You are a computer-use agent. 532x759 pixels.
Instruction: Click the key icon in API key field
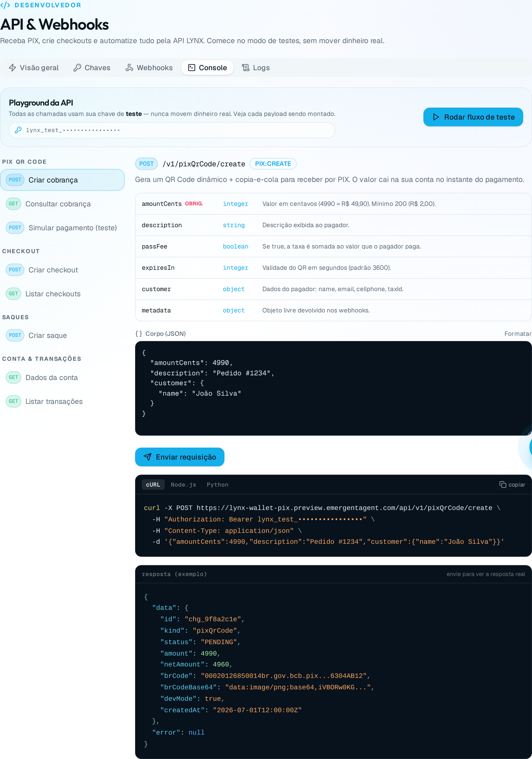18,130
